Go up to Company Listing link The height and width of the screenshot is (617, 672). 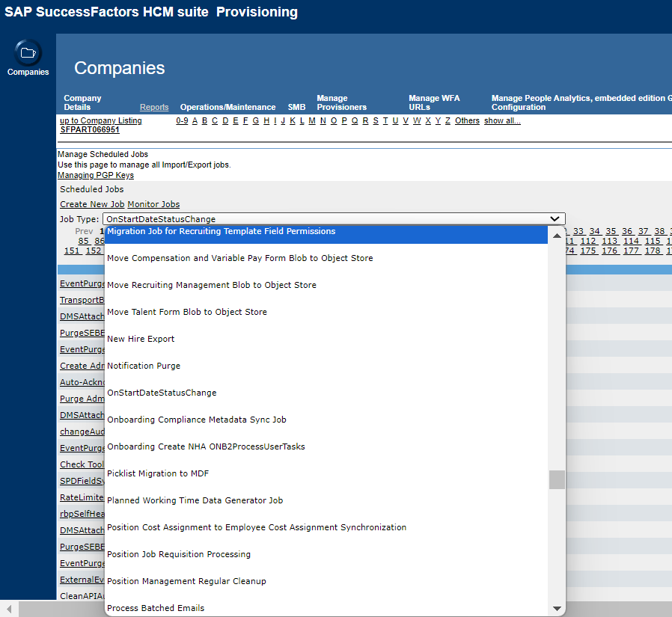click(x=101, y=120)
